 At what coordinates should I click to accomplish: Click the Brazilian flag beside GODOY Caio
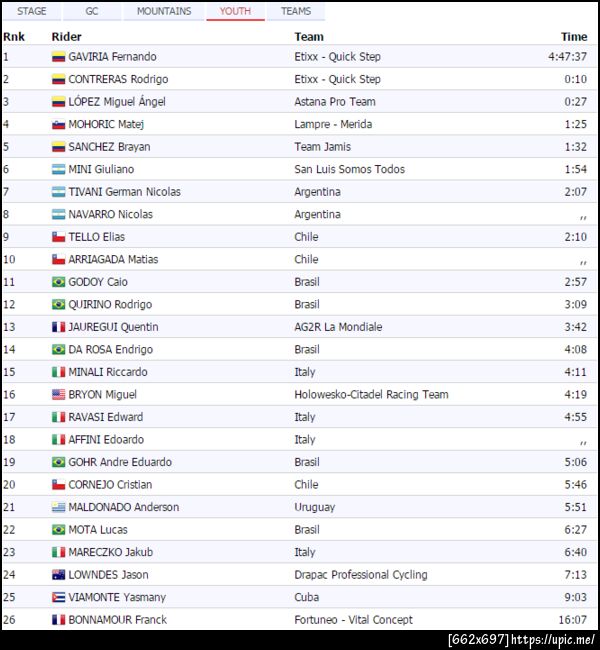[x=58, y=282]
